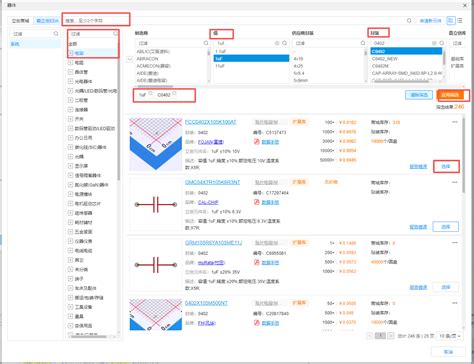Expand the 开关 category tree node
Viewport: 474px width, 364px height.
70,119
